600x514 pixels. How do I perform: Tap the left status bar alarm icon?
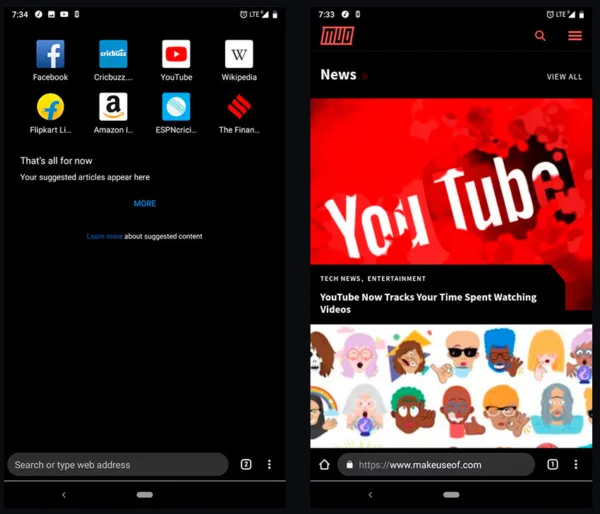[x=243, y=15]
